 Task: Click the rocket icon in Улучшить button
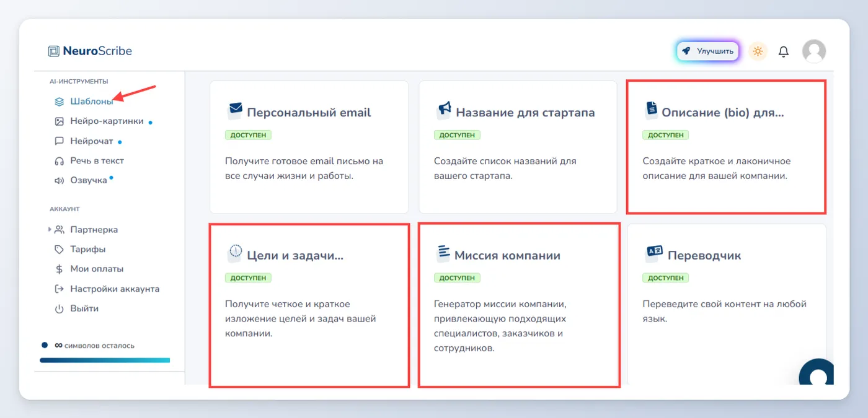click(x=686, y=51)
